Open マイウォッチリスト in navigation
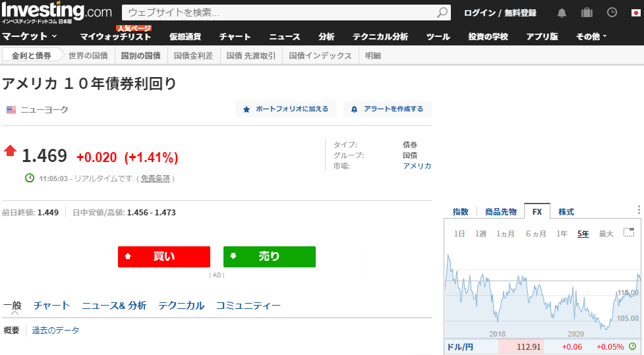 click(x=115, y=36)
